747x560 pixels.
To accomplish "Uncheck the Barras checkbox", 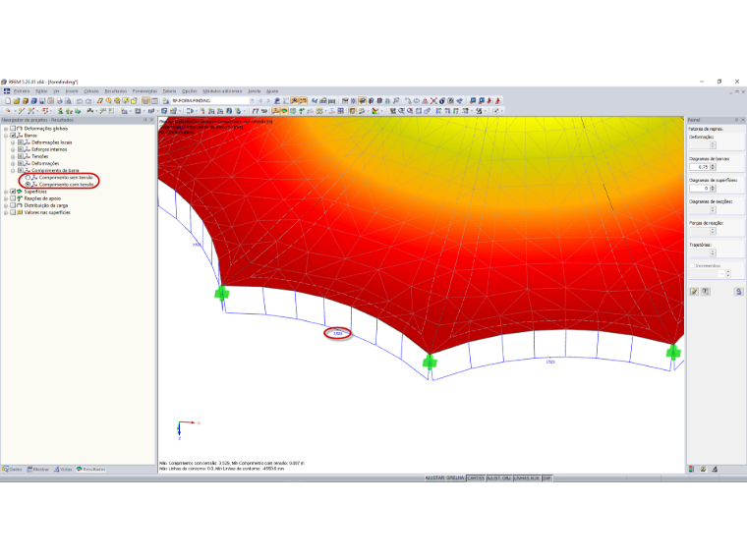I will 13,136.
